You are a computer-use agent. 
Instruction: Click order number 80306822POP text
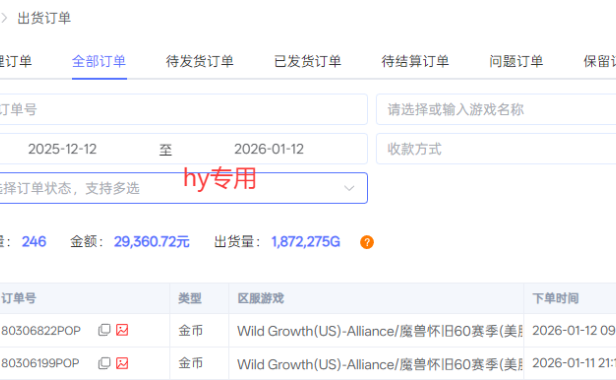[x=41, y=331]
